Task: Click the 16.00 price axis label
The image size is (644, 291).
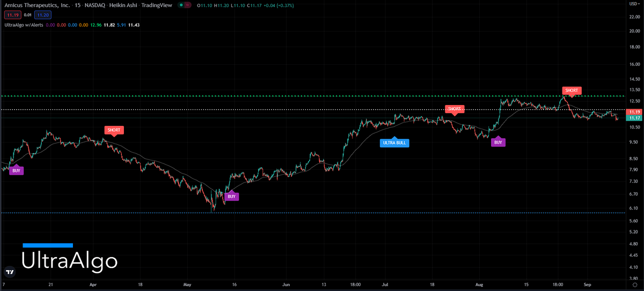Action: [635, 65]
